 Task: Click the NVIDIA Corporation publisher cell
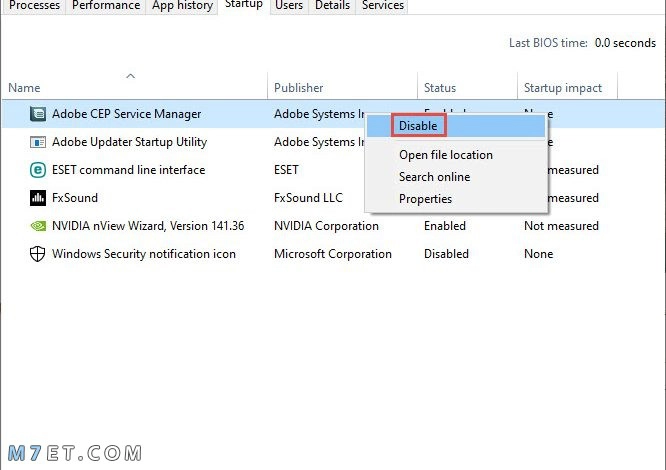pyautogui.click(x=326, y=226)
